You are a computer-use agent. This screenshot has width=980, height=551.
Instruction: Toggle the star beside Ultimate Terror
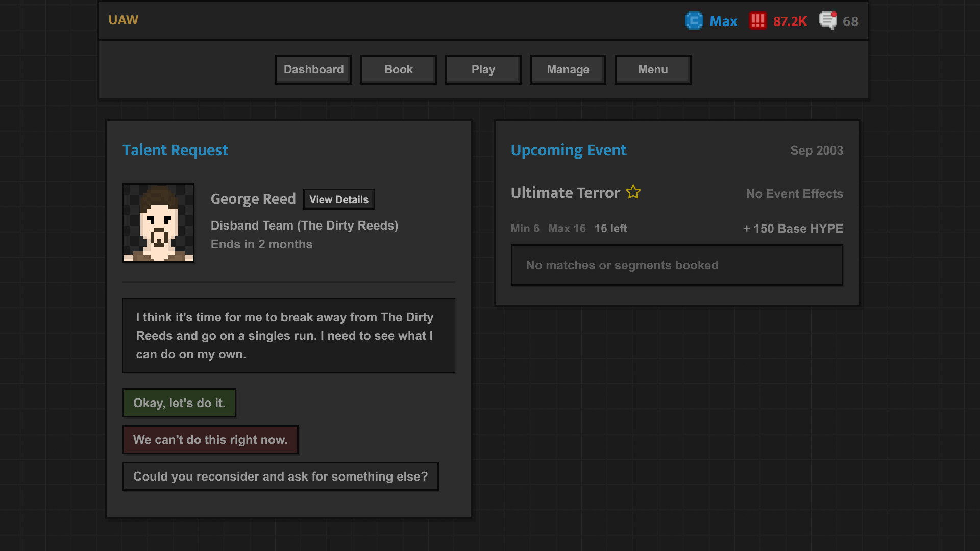(633, 192)
